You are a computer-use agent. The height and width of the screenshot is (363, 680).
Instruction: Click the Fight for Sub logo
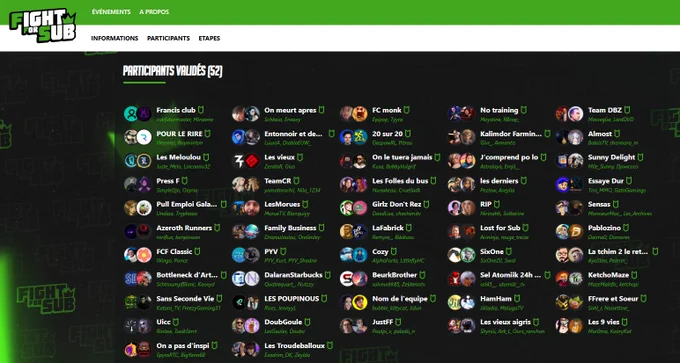[43, 25]
